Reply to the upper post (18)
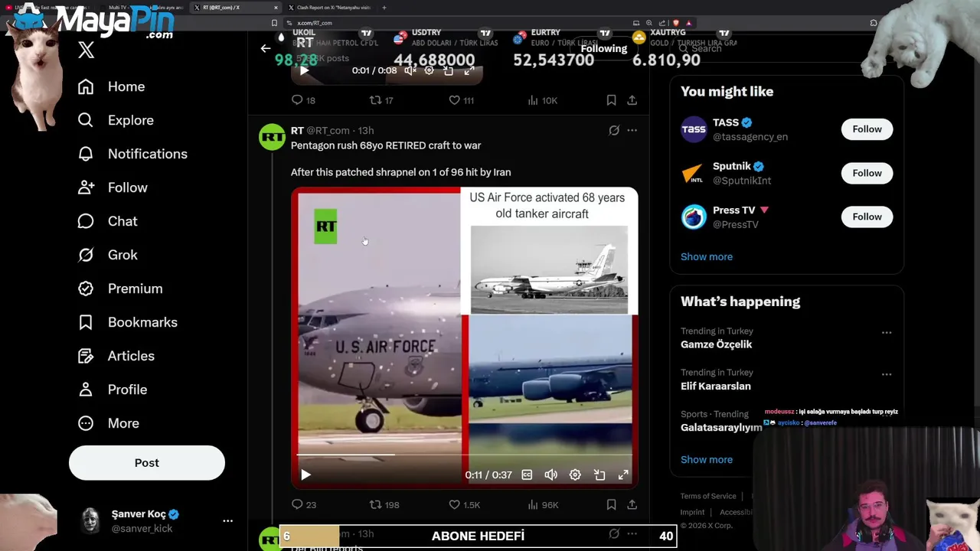This screenshot has height=551, width=980. (x=304, y=100)
